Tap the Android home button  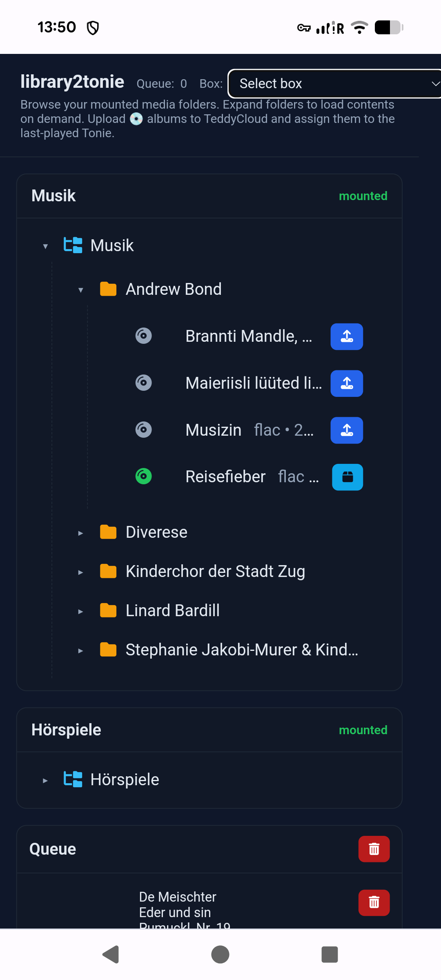tap(220, 954)
